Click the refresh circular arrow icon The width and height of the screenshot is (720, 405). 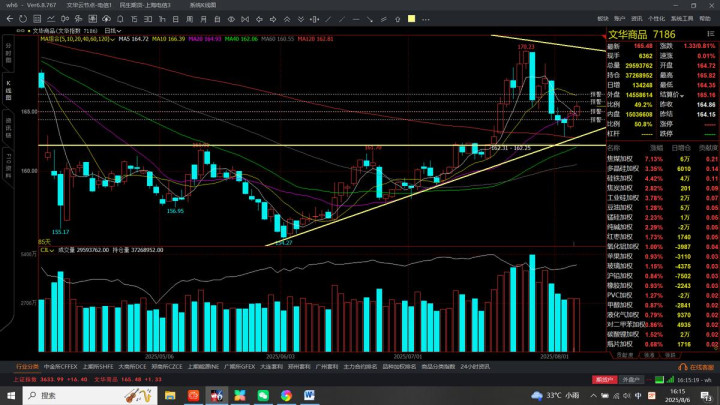pyautogui.click(x=23, y=19)
